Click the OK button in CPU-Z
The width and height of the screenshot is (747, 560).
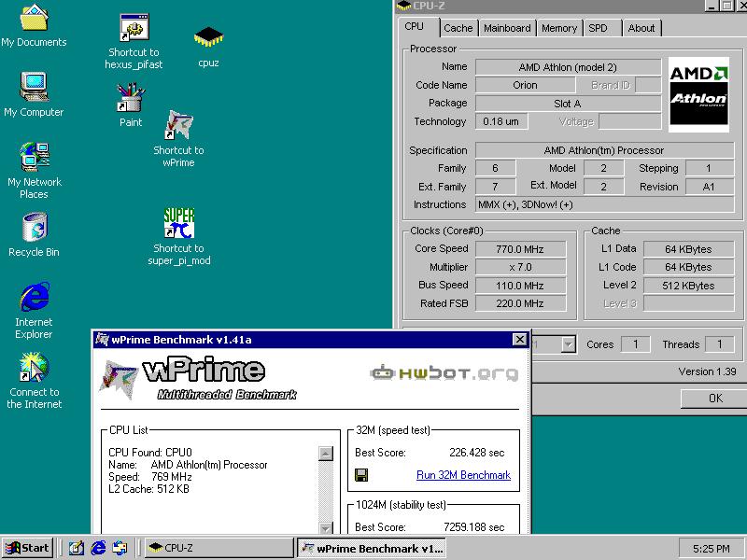point(715,399)
